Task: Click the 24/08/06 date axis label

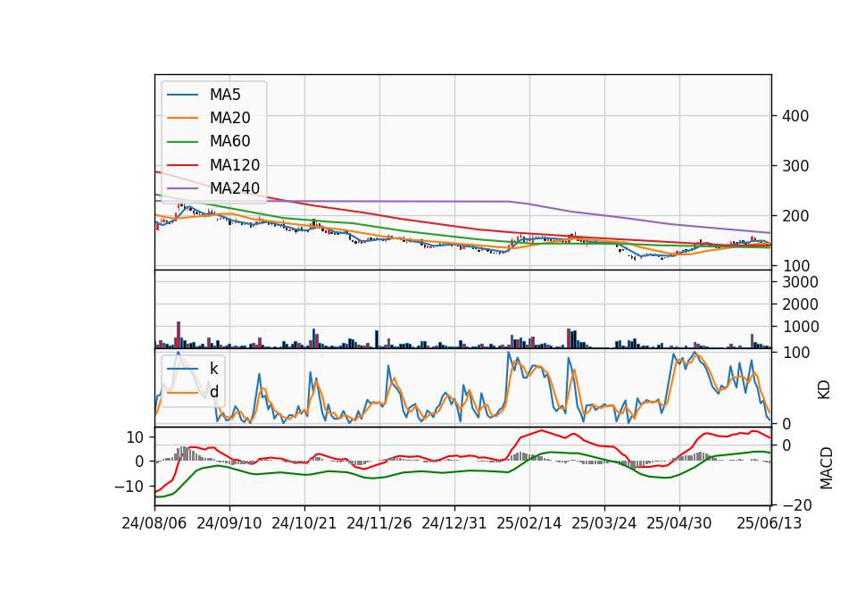Action: tap(154, 524)
